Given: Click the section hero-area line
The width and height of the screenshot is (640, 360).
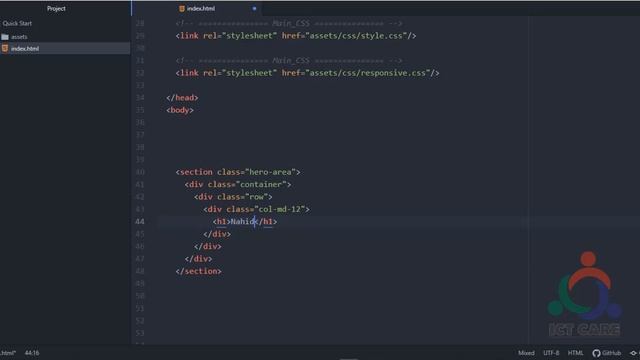Looking at the screenshot, I should pos(238,172).
